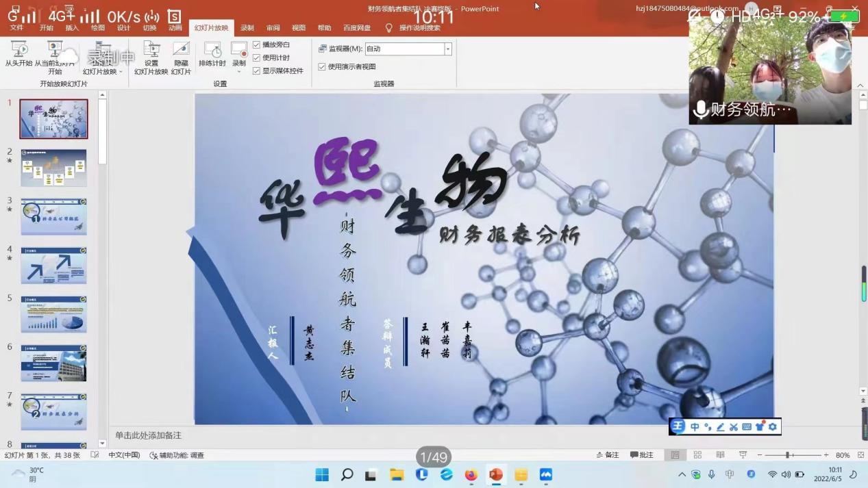Open 批注 (Comments) from the status bar
The height and width of the screenshot is (488, 868).
(641, 455)
